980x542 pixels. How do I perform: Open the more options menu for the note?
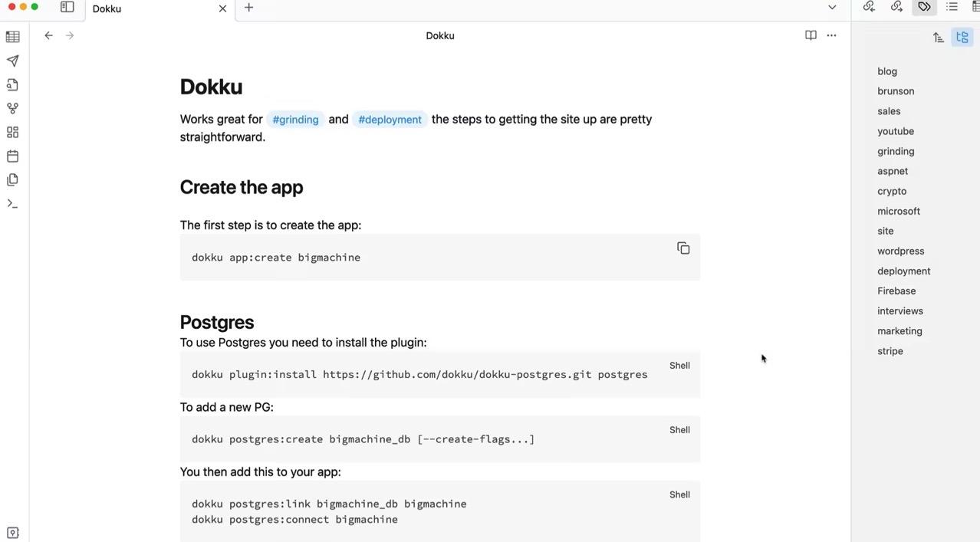coord(831,35)
